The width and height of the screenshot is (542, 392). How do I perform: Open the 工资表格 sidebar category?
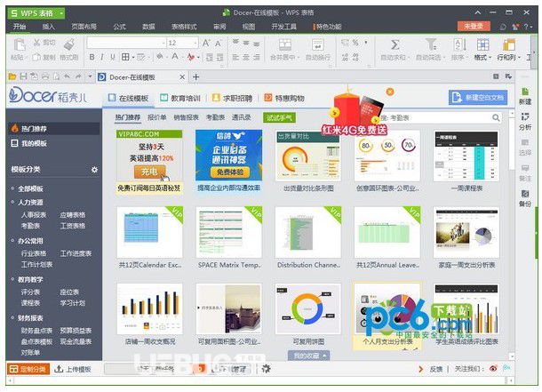click(x=73, y=226)
